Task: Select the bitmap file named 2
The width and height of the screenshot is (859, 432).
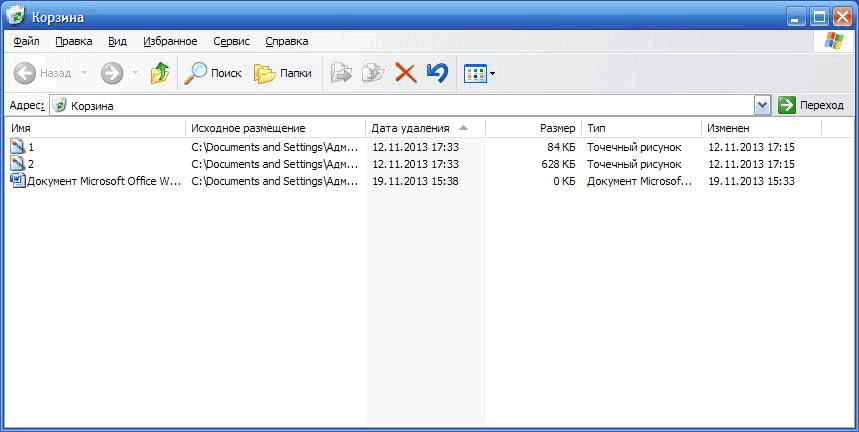Action: click(31, 164)
